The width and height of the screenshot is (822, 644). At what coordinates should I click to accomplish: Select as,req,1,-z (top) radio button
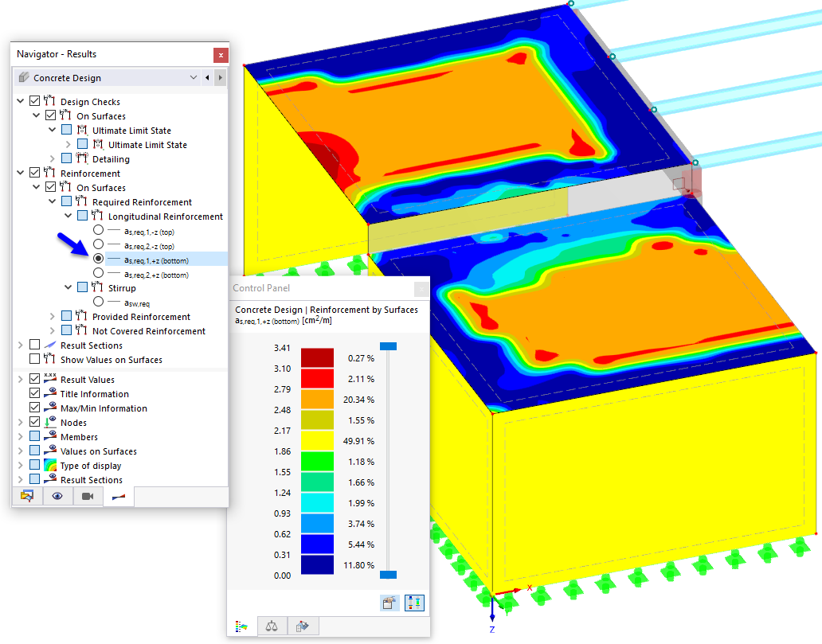99,230
